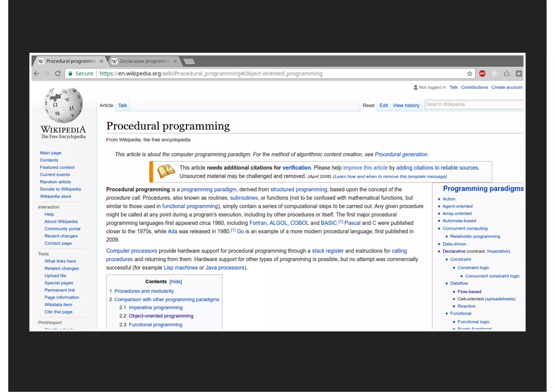This screenshot has width=555, height=392.
Task: Reload the page with refresh icon
Action: [58, 74]
